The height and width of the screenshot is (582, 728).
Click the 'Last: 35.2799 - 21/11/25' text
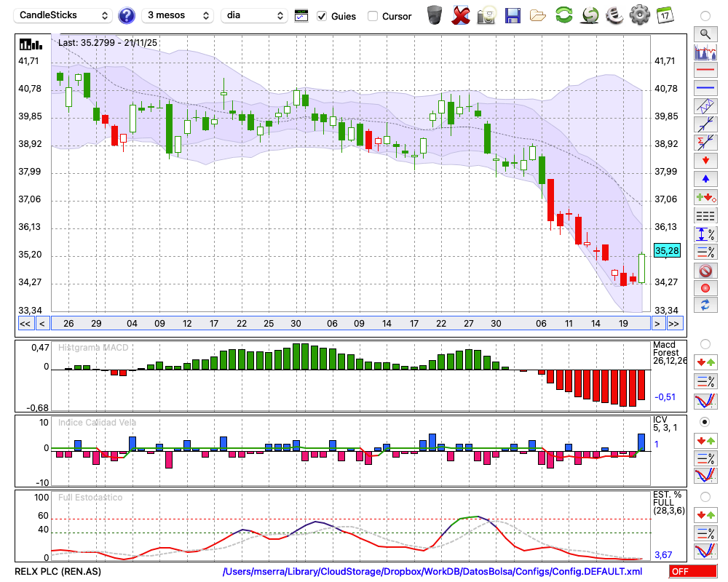(108, 43)
